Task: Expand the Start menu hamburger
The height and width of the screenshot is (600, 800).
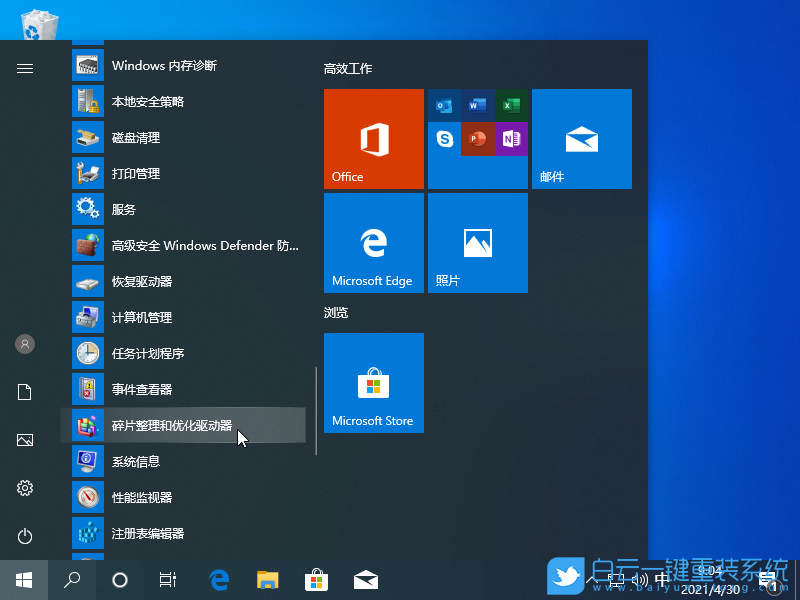Action: click(24, 68)
